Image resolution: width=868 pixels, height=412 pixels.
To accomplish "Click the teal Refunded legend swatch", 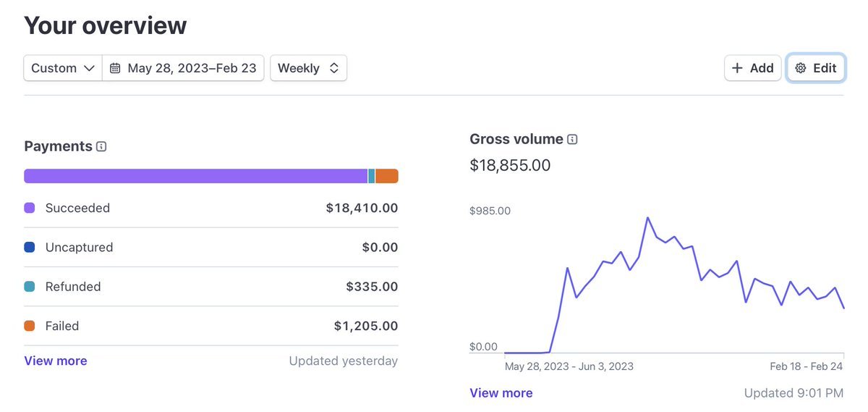I will pos(30,287).
